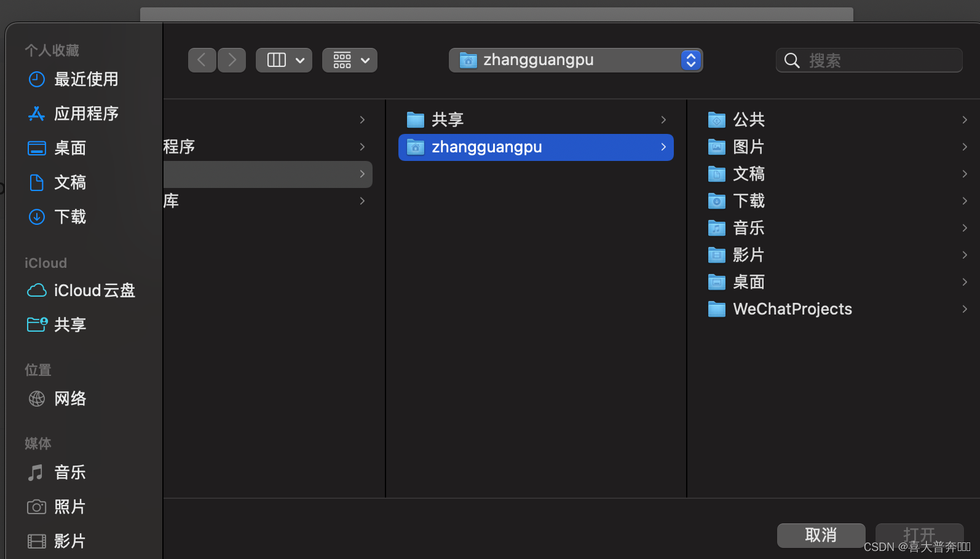This screenshot has width=980, height=559.
Task: Select Network (网络) location in sidebar
Action: tap(69, 399)
